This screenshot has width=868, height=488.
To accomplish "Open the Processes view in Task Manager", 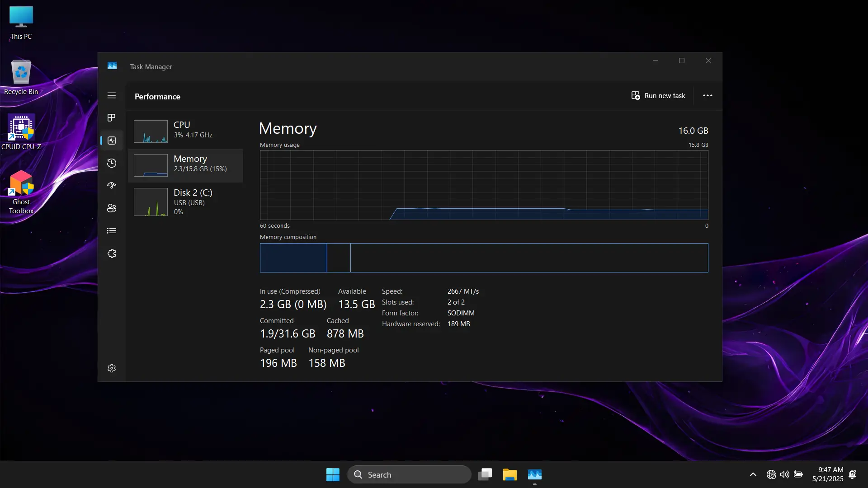I will click(111, 117).
